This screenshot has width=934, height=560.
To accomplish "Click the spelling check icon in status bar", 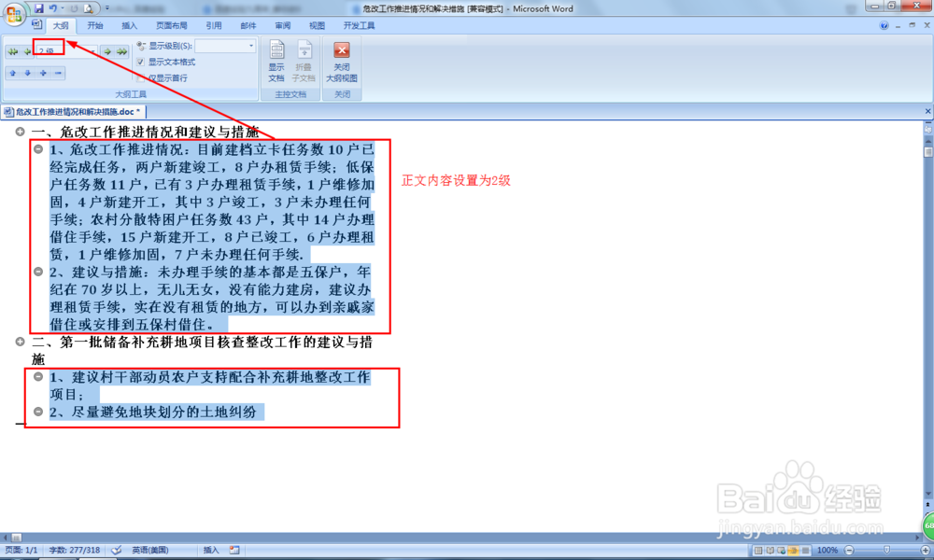I will [117, 550].
